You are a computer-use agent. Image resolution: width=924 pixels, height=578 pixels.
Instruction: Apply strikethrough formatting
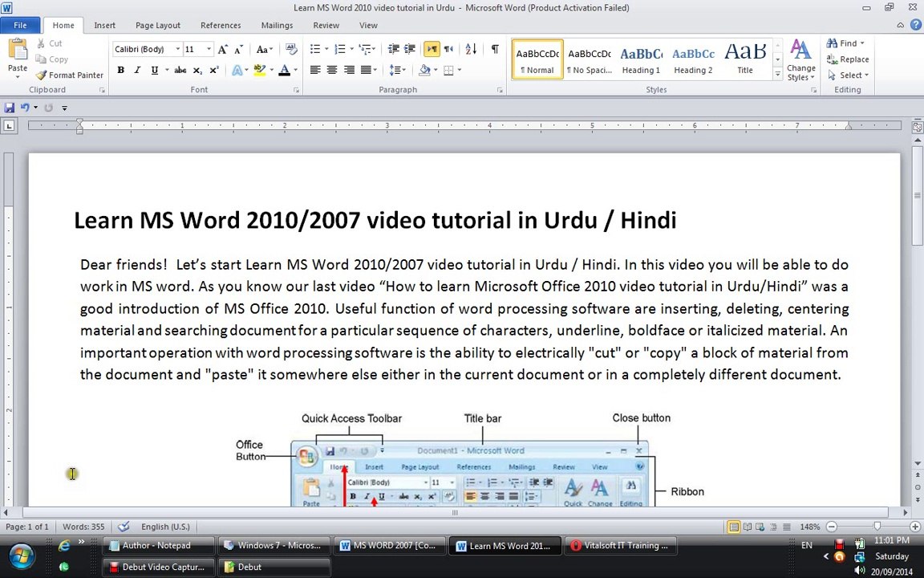click(x=180, y=70)
